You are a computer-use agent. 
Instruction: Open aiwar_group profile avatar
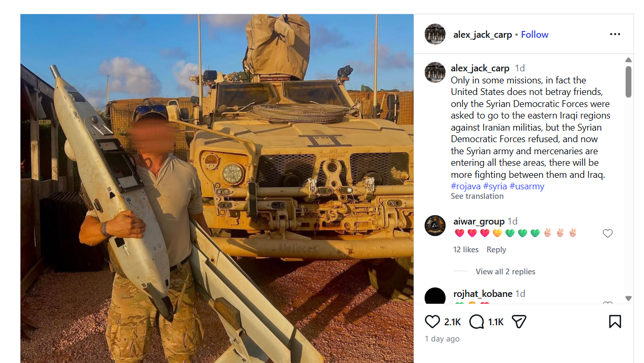pos(435,226)
